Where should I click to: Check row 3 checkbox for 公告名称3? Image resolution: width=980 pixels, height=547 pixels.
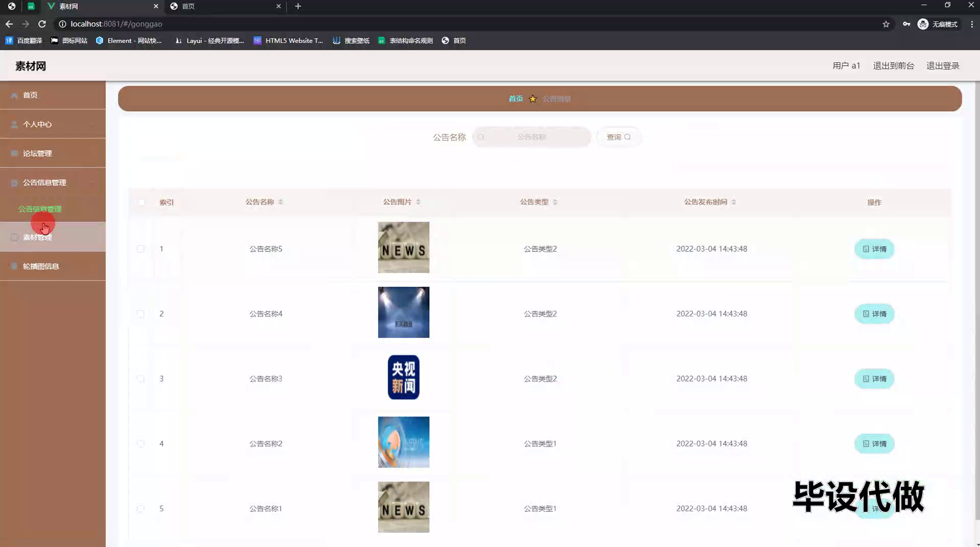[140, 378]
